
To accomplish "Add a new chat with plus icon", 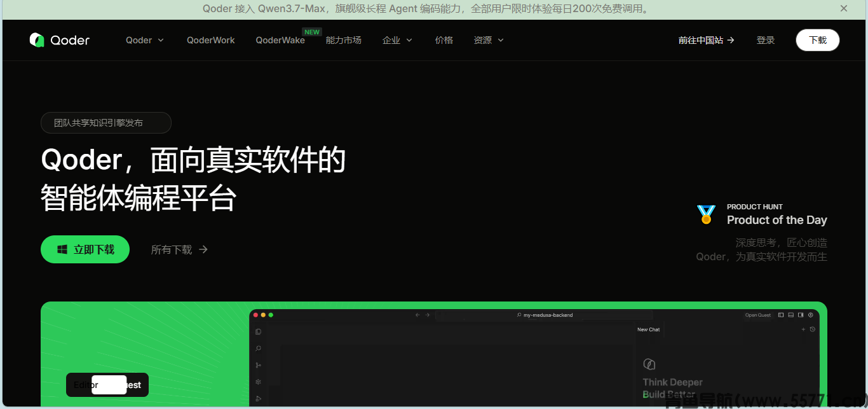I will (x=803, y=329).
